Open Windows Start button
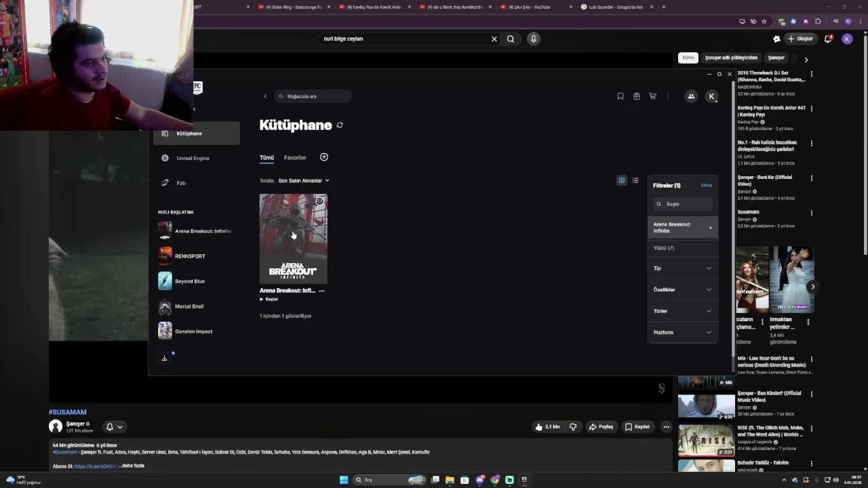 click(344, 480)
